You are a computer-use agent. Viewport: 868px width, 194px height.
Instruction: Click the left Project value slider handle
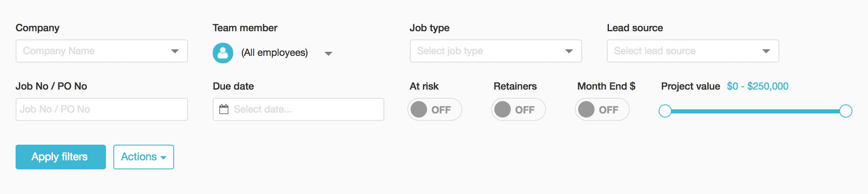point(665,111)
